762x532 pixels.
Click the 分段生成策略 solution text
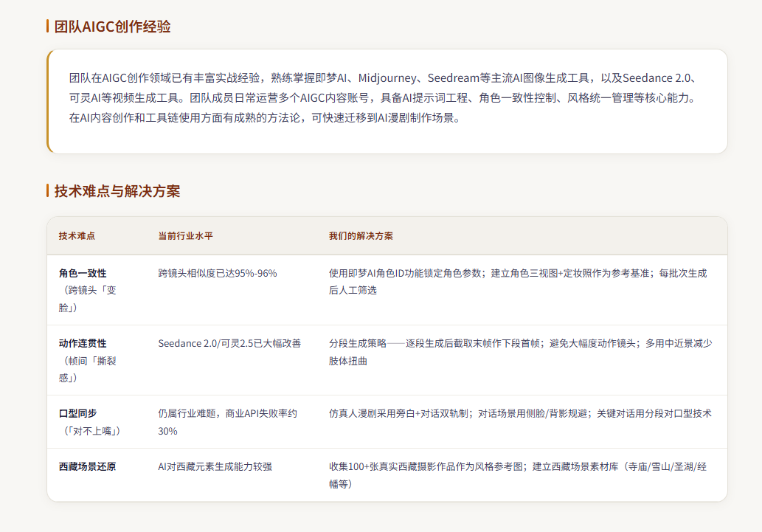521,352
